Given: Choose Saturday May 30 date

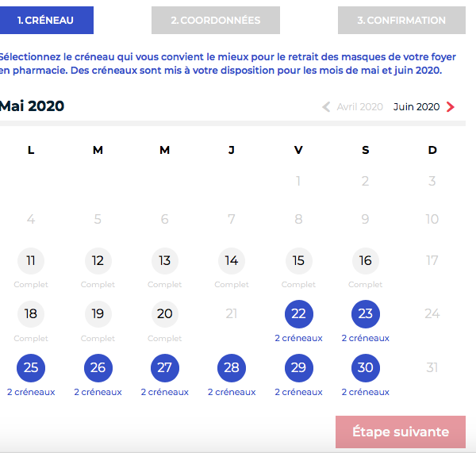Looking at the screenshot, I should (x=365, y=368).
